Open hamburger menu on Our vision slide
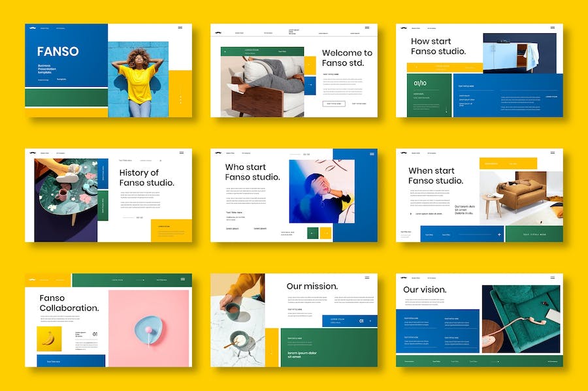Screen dimensions: 588x391 [x=552, y=277]
